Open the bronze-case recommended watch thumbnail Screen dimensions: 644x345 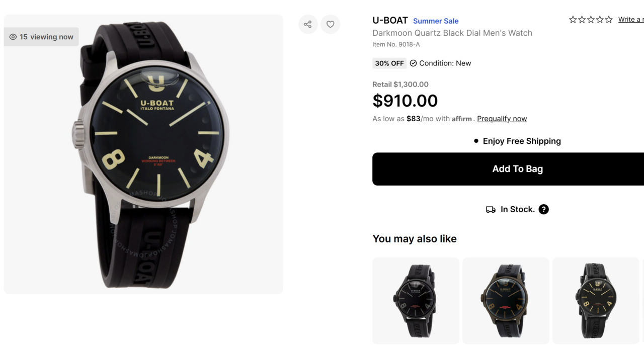point(506,300)
